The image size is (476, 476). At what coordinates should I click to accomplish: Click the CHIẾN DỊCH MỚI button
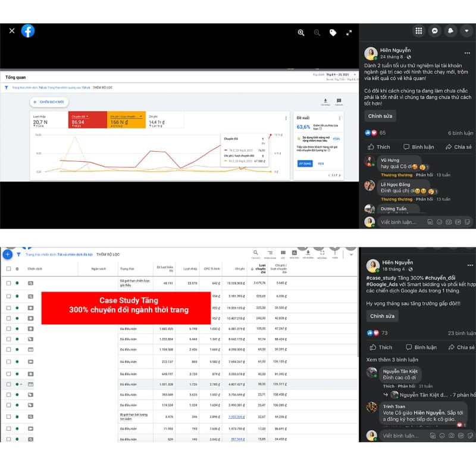(x=49, y=102)
